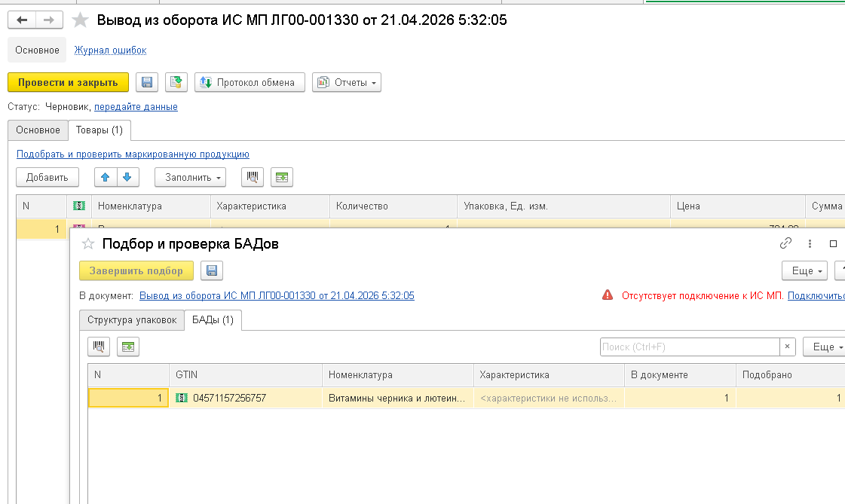Copy link to the БАДы selection form
This screenshot has width=845, height=504.
785,243
